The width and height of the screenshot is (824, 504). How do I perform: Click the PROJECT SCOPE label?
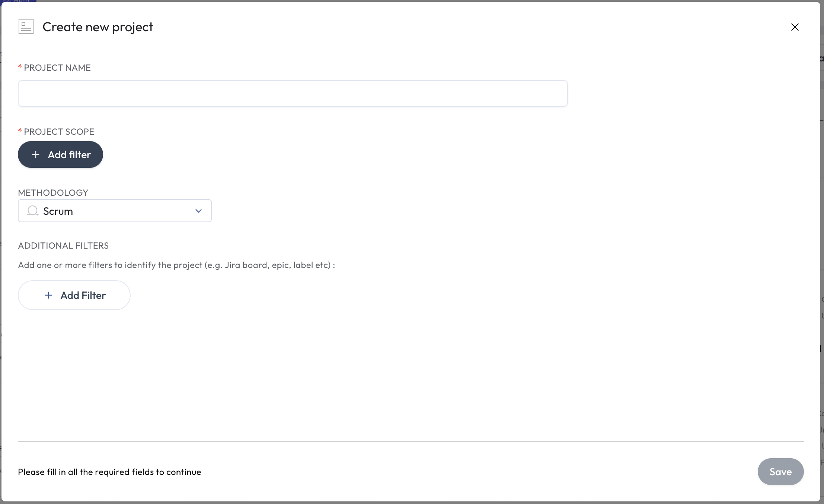(59, 132)
